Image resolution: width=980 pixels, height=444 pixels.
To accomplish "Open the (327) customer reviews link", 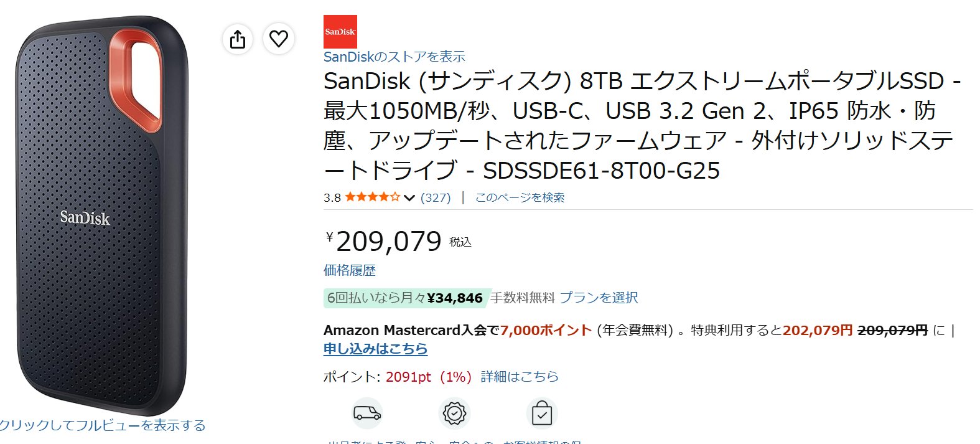I will tap(436, 197).
